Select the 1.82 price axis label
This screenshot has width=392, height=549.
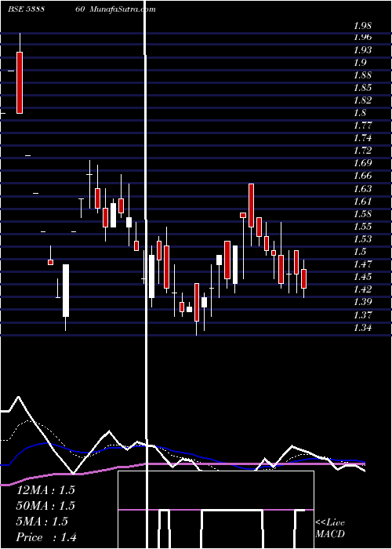(362, 100)
